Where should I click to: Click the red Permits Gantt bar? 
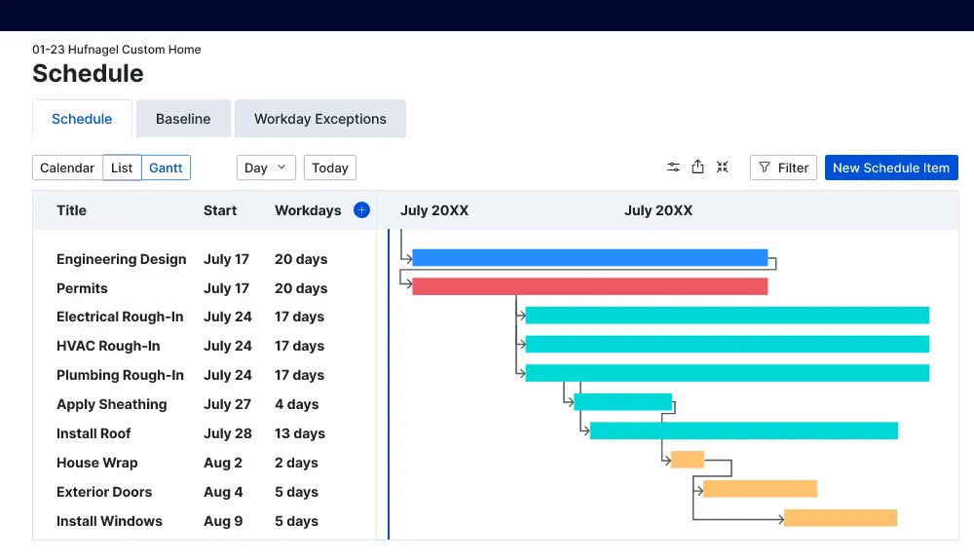pos(590,286)
